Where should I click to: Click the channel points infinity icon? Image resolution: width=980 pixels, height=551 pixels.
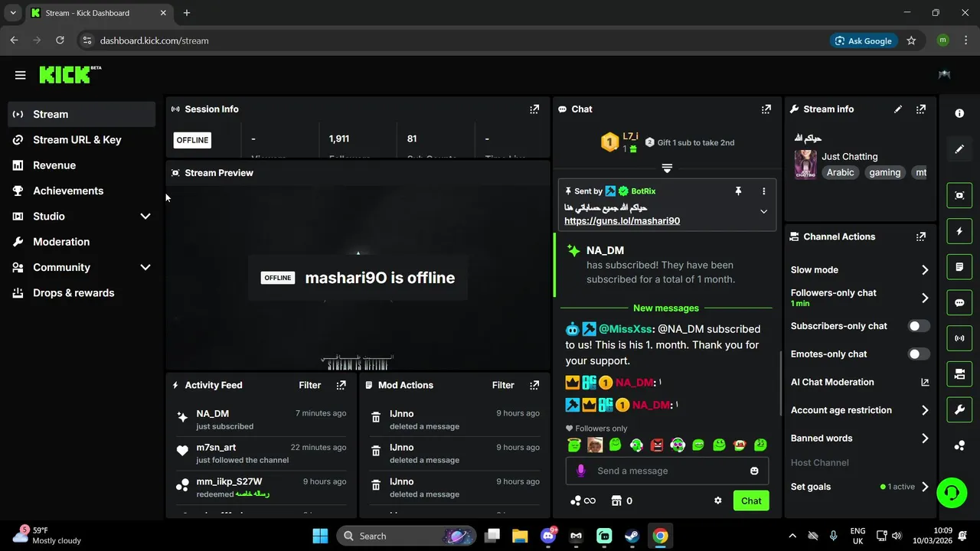pos(583,500)
